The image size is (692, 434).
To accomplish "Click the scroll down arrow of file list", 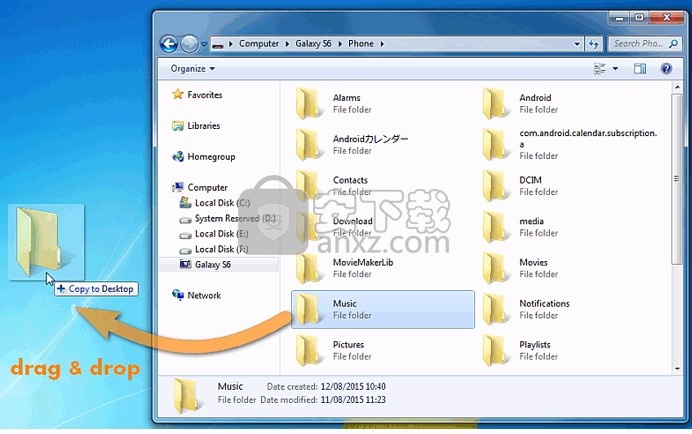I will coord(677,368).
